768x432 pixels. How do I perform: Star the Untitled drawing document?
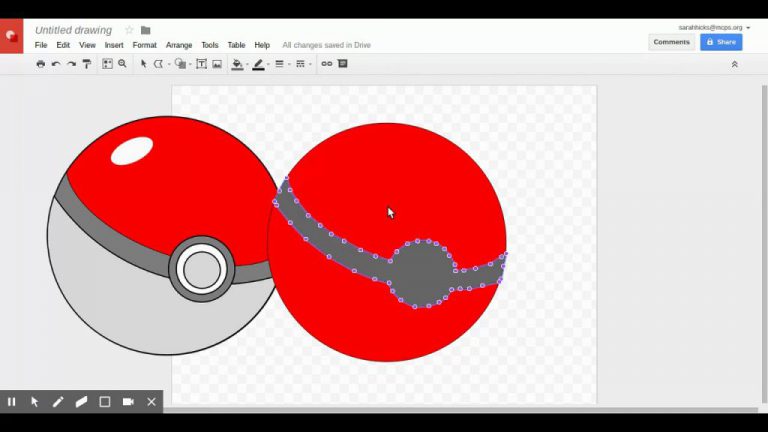(x=129, y=30)
